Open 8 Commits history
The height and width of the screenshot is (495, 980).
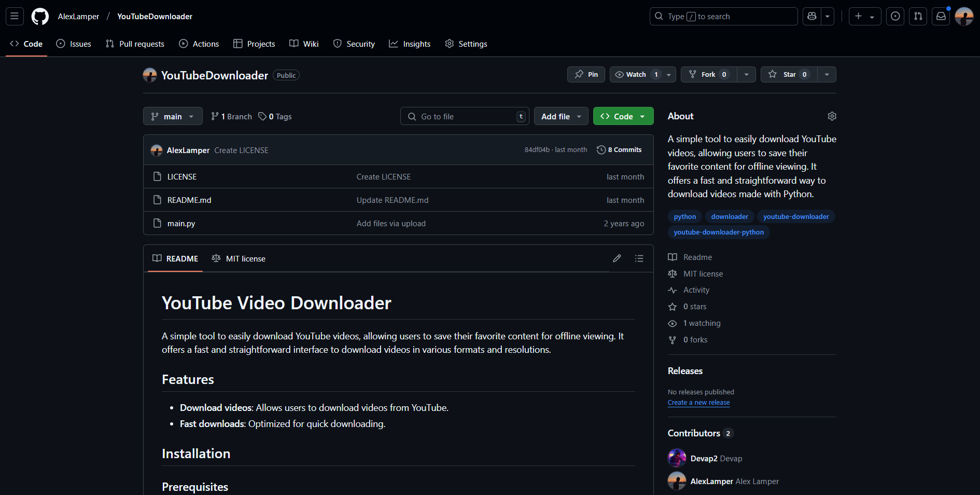620,150
